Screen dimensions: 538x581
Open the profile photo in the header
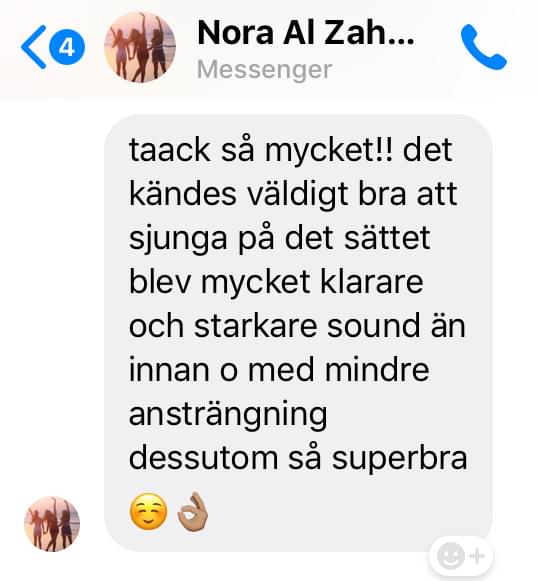pos(140,47)
